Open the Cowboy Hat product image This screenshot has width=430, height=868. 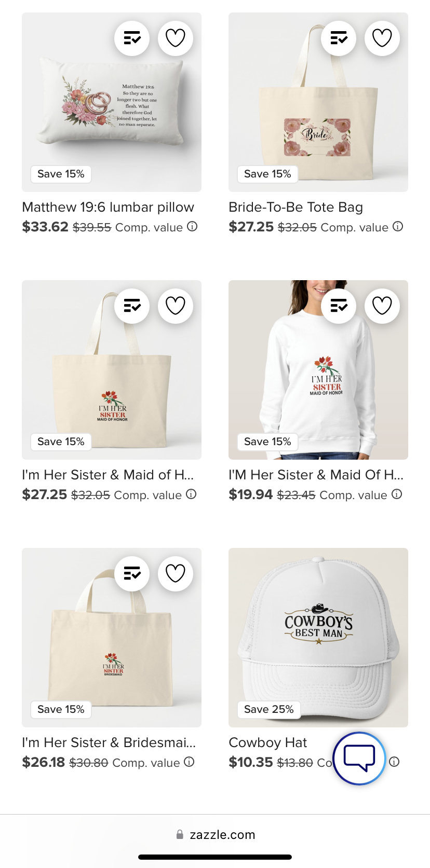tap(318, 638)
